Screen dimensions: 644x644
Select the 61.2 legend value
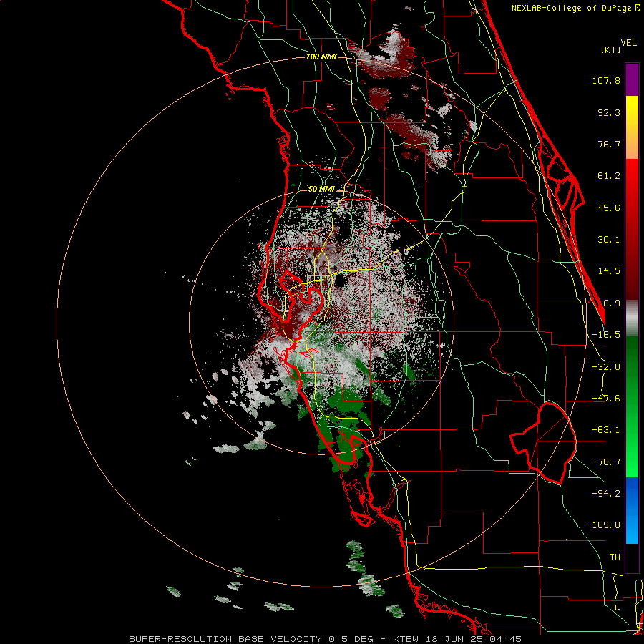[609, 176]
